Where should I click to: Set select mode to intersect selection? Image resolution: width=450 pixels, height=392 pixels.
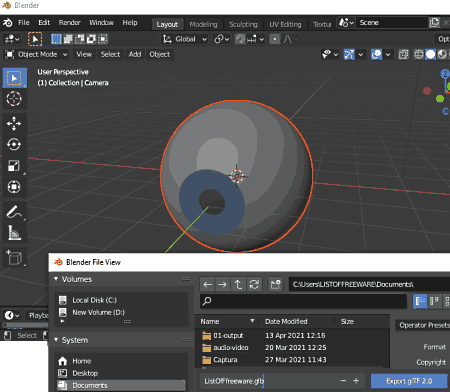coord(103,39)
